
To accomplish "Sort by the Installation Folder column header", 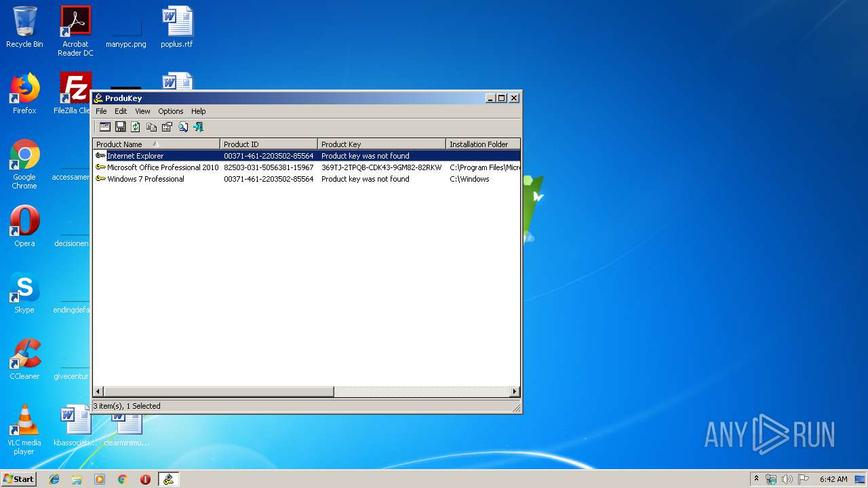I will [483, 144].
